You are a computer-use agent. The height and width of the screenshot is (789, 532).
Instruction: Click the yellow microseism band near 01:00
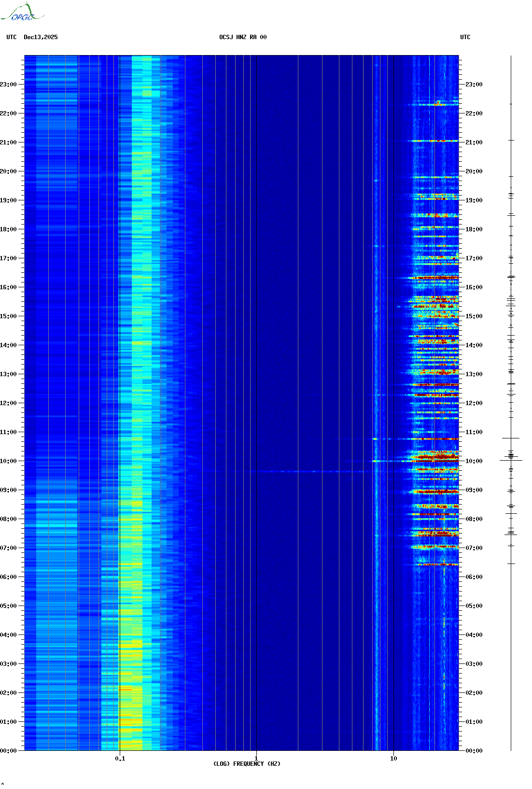click(130, 722)
